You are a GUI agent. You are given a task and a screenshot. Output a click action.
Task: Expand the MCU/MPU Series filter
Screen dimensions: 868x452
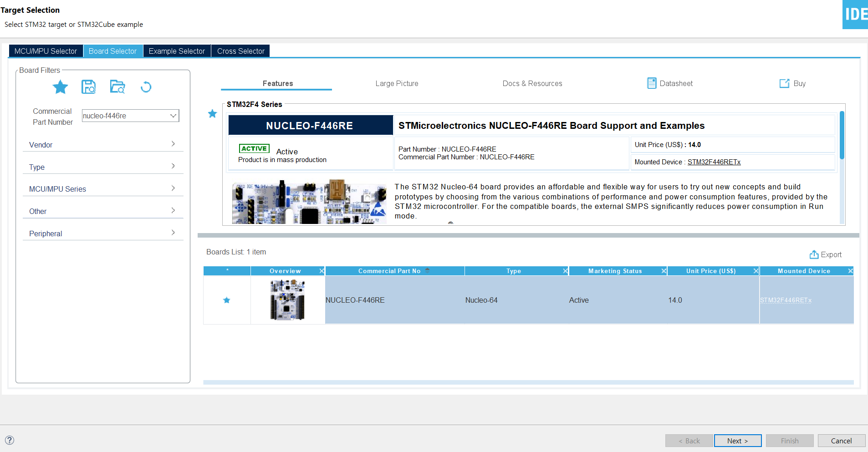103,188
